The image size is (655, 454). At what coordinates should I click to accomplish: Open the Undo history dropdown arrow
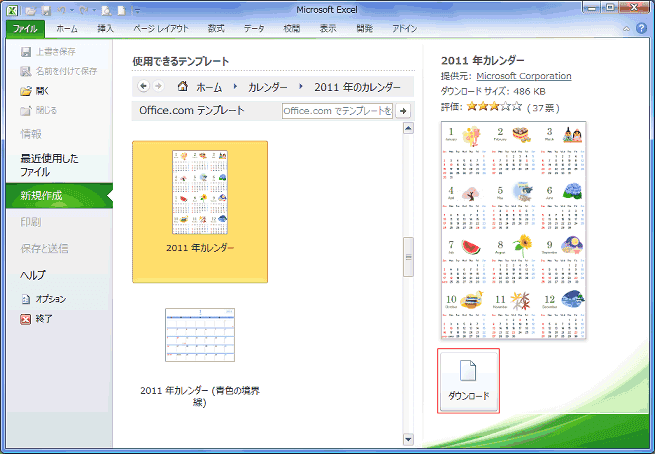[72, 10]
